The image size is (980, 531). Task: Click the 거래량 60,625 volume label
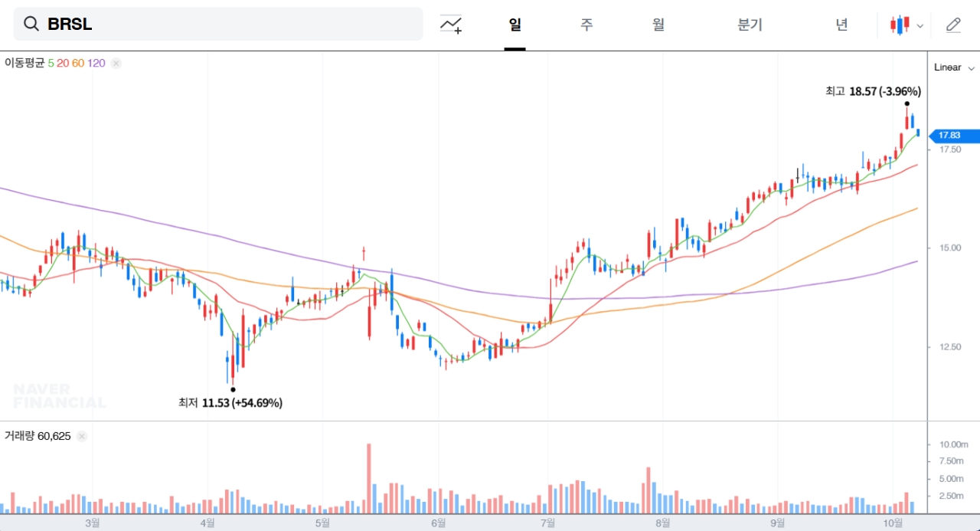tap(38, 436)
